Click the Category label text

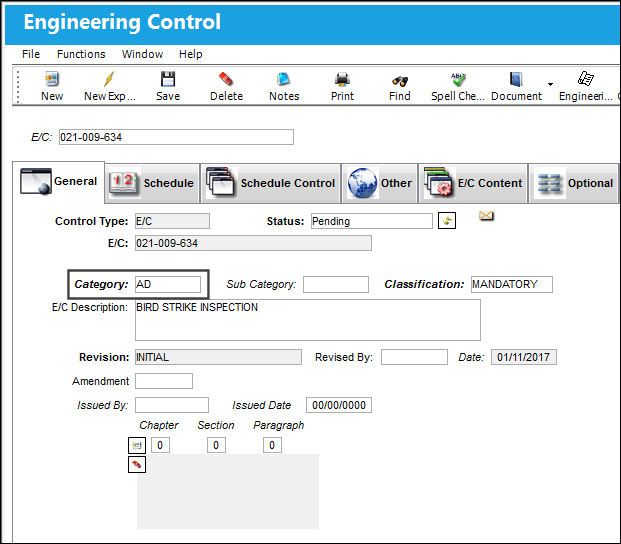(101, 284)
